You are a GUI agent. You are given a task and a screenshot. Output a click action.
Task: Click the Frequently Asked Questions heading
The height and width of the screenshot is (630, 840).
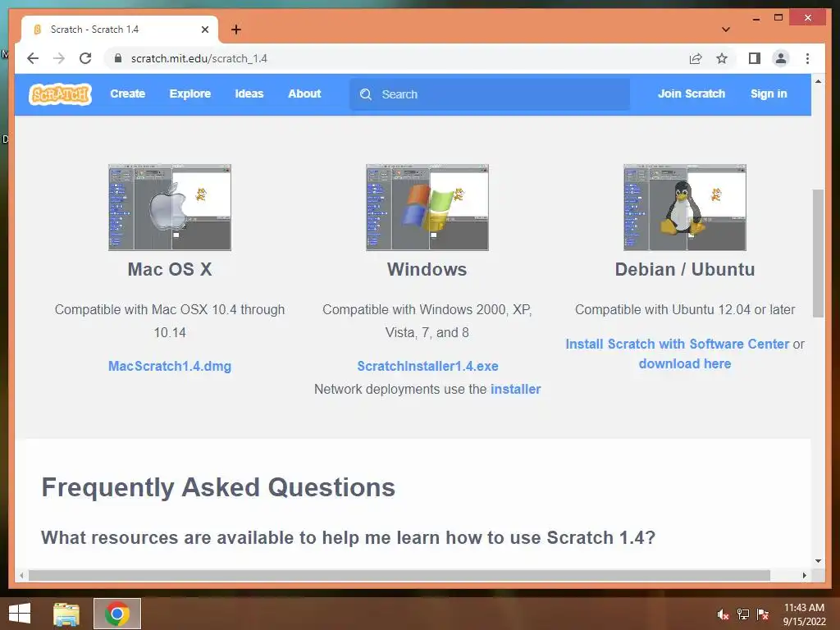coord(218,487)
